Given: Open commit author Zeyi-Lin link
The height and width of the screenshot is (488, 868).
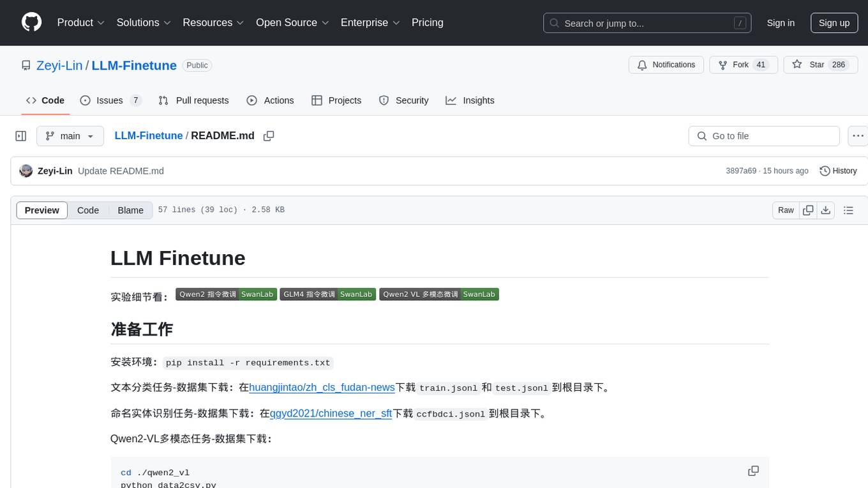Looking at the screenshot, I should coord(55,171).
